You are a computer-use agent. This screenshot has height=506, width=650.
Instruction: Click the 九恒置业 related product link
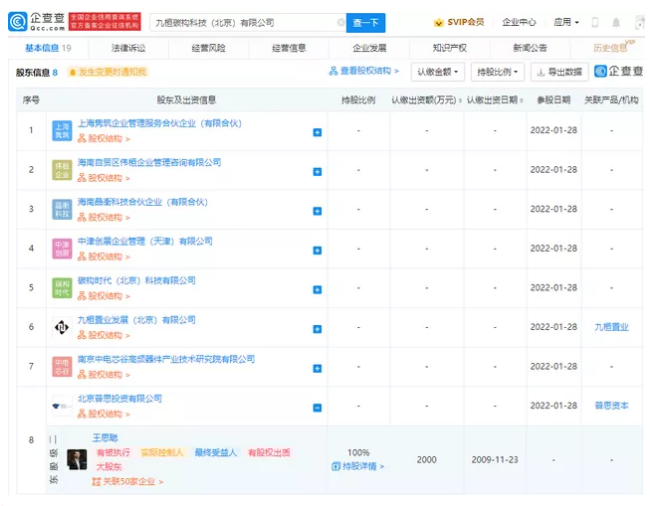pos(611,327)
